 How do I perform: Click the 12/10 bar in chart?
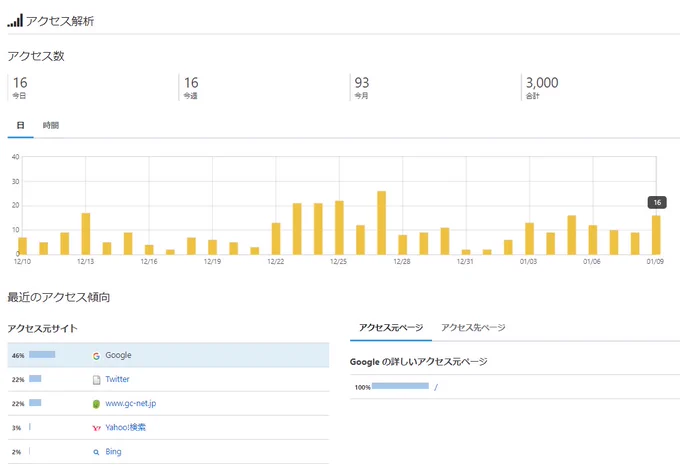(x=23, y=246)
